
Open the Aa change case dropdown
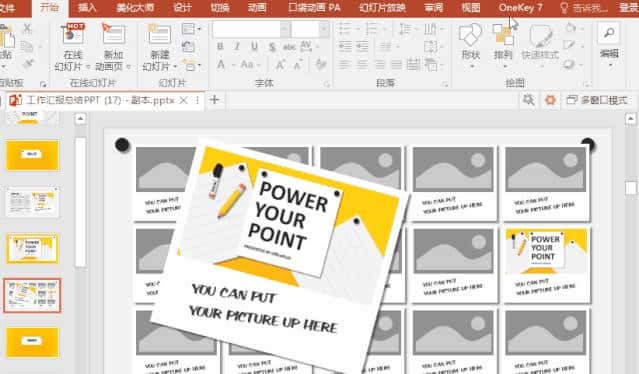click(x=249, y=64)
